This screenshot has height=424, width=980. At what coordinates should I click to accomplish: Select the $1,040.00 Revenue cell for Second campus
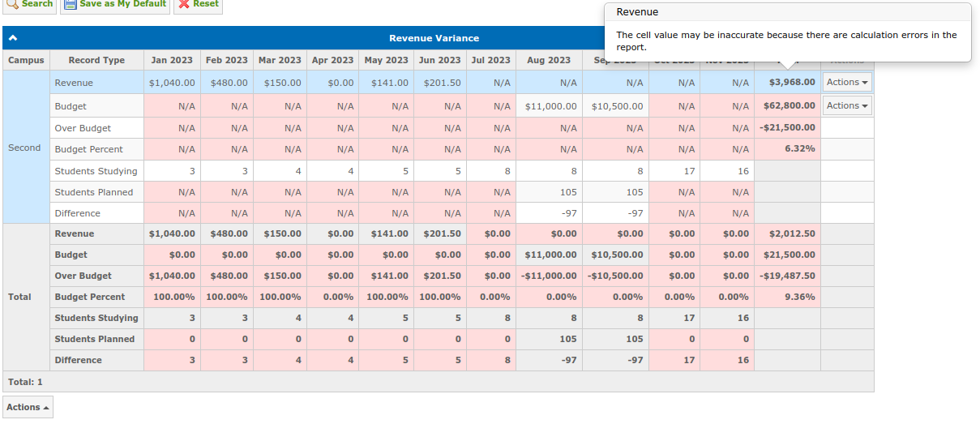click(172, 83)
